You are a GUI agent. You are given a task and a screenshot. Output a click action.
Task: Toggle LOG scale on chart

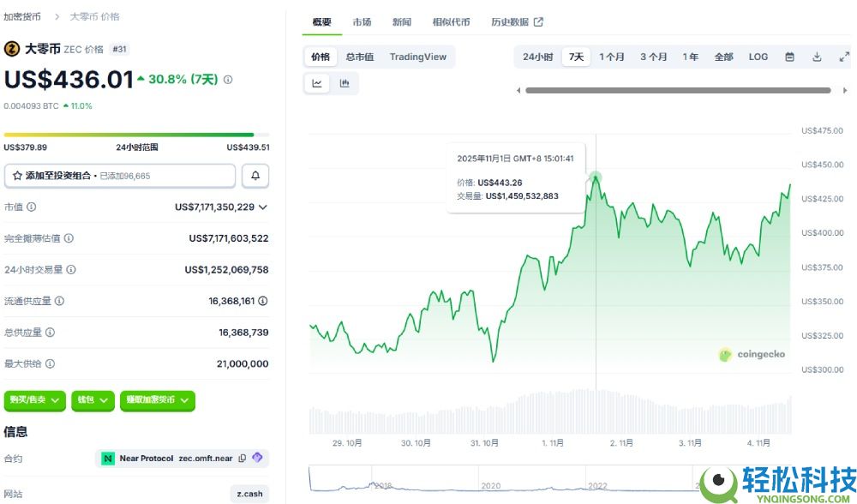[758, 57]
